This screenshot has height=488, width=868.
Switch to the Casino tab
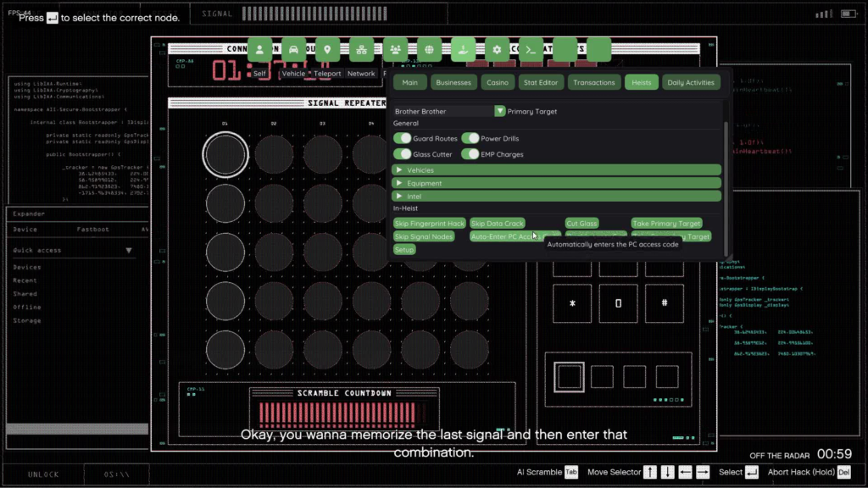(x=497, y=82)
